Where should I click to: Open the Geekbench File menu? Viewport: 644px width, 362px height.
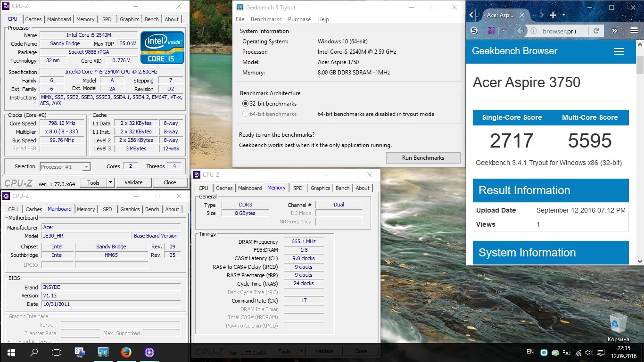(240, 19)
